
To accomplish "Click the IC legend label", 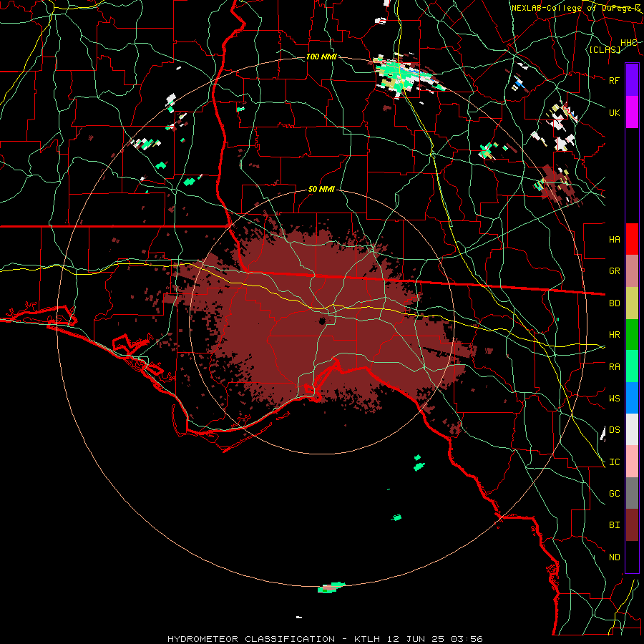I will (x=615, y=462).
